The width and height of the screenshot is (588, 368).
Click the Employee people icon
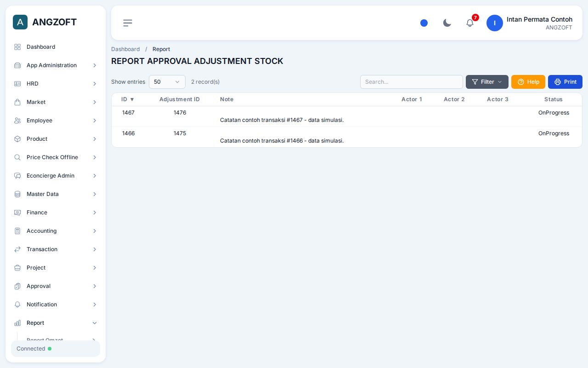point(17,121)
